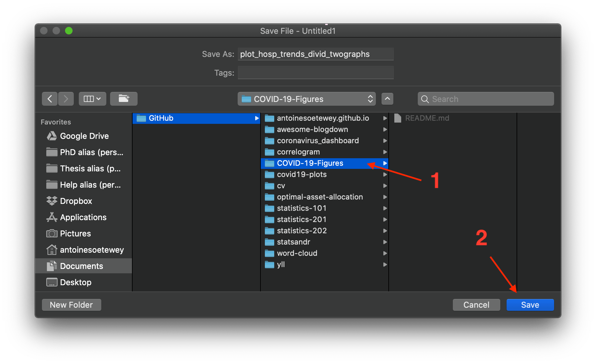Click the COVID-19-Figures folder icon in list

point(270,163)
